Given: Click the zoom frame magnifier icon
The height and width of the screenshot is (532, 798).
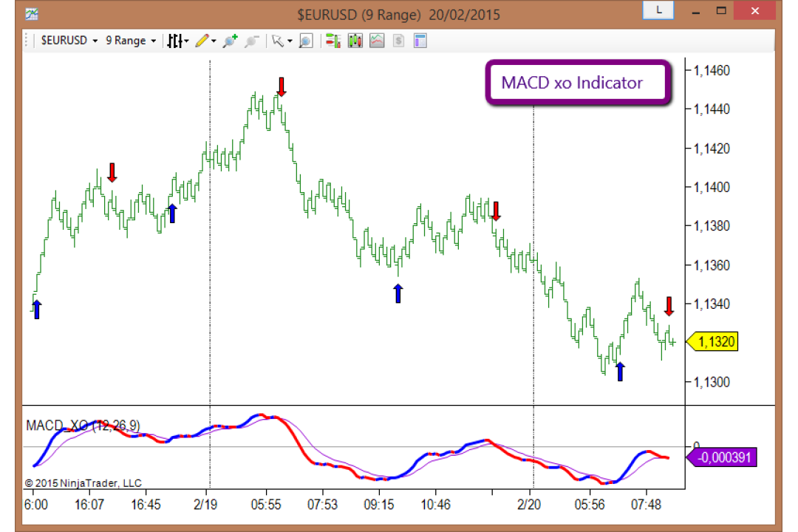Looking at the screenshot, I should click(306, 41).
